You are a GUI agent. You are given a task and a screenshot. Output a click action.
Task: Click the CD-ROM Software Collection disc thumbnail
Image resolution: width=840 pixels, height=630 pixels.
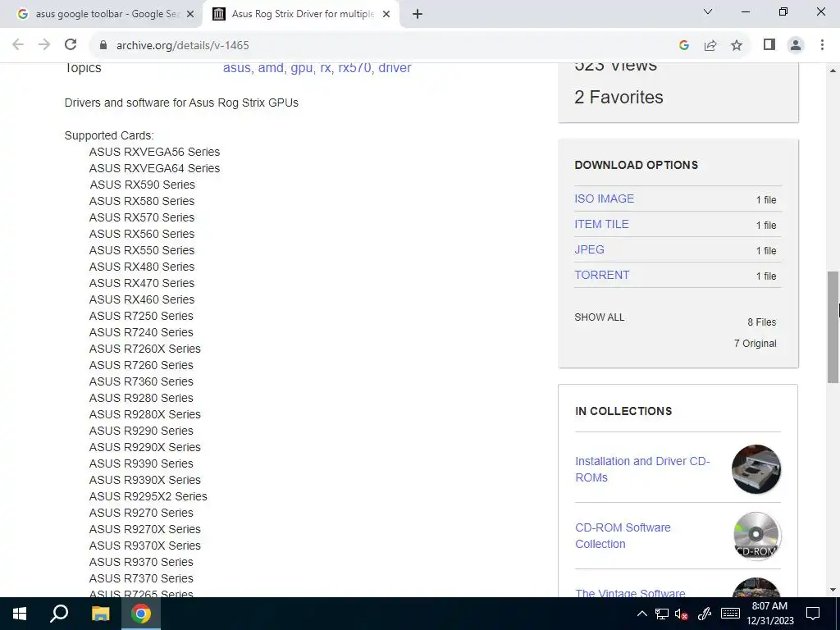pos(756,536)
